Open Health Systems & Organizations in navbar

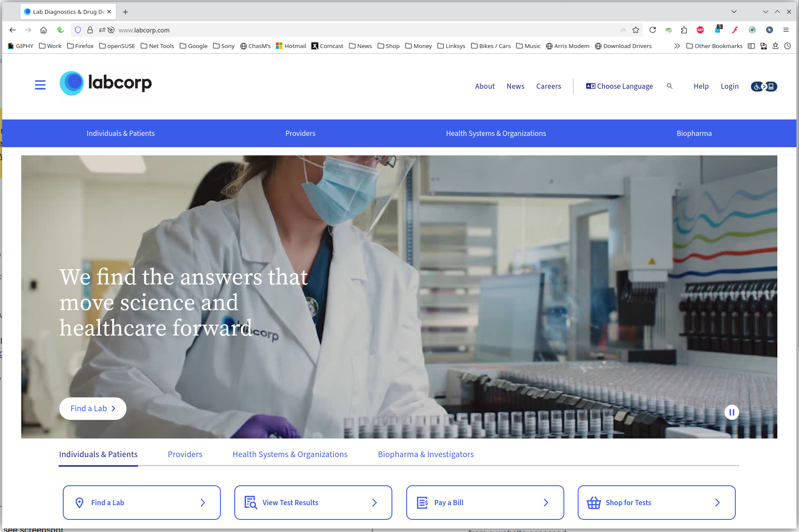pos(496,133)
